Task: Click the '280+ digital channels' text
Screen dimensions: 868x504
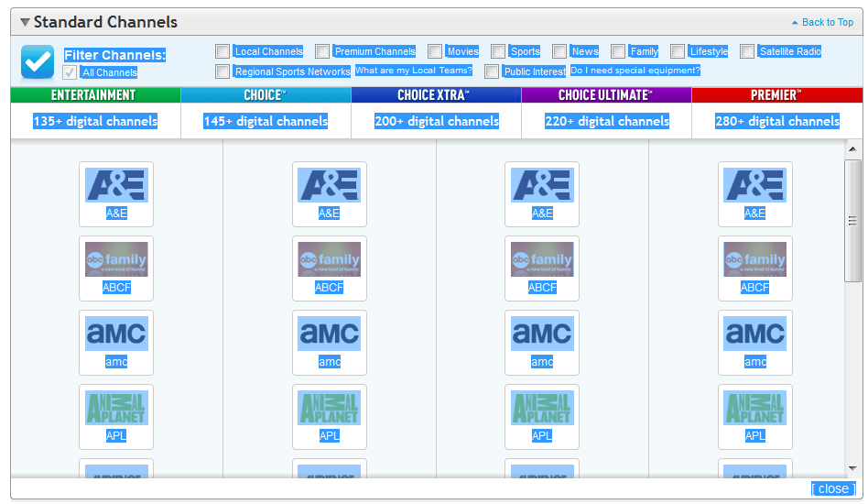Action: tap(777, 121)
